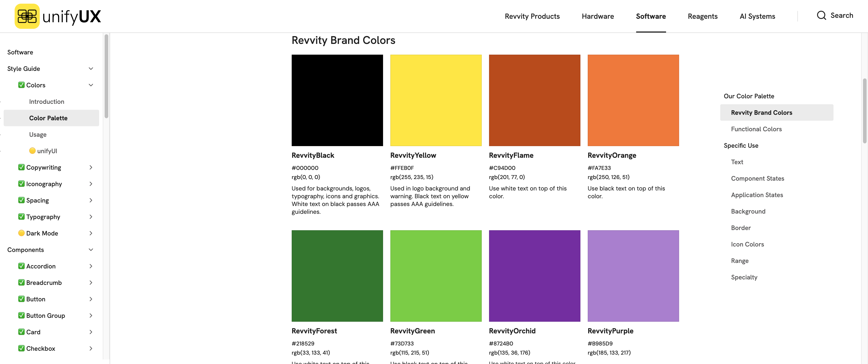Expand the Accordion section arrow
868x364 pixels.
[x=91, y=266]
